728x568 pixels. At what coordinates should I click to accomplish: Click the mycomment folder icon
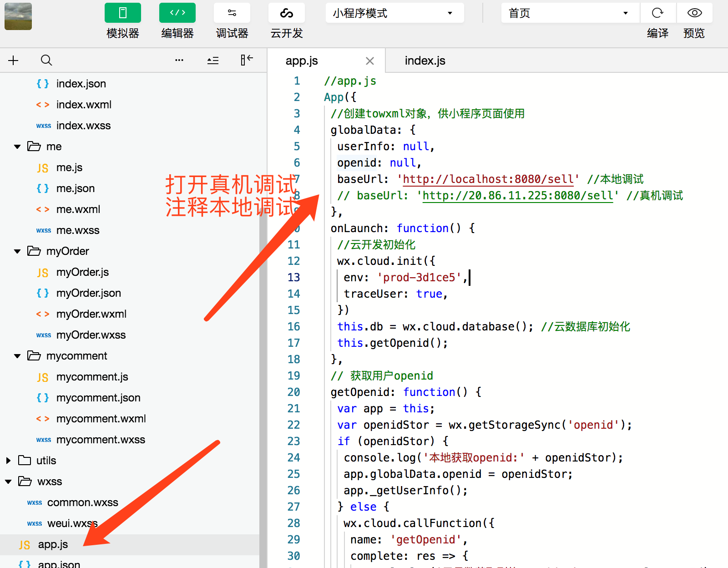[x=34, y=355]
